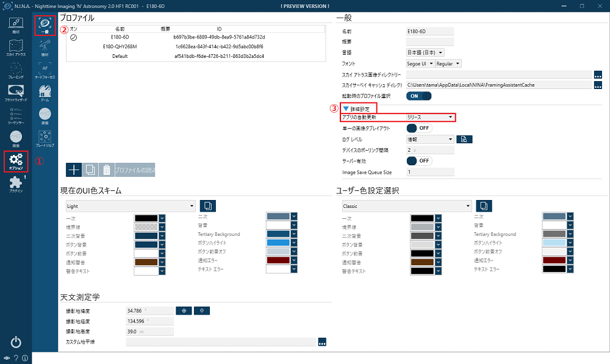Add a new profile with the plus button
Screen dimensions: 610x364
74,170
